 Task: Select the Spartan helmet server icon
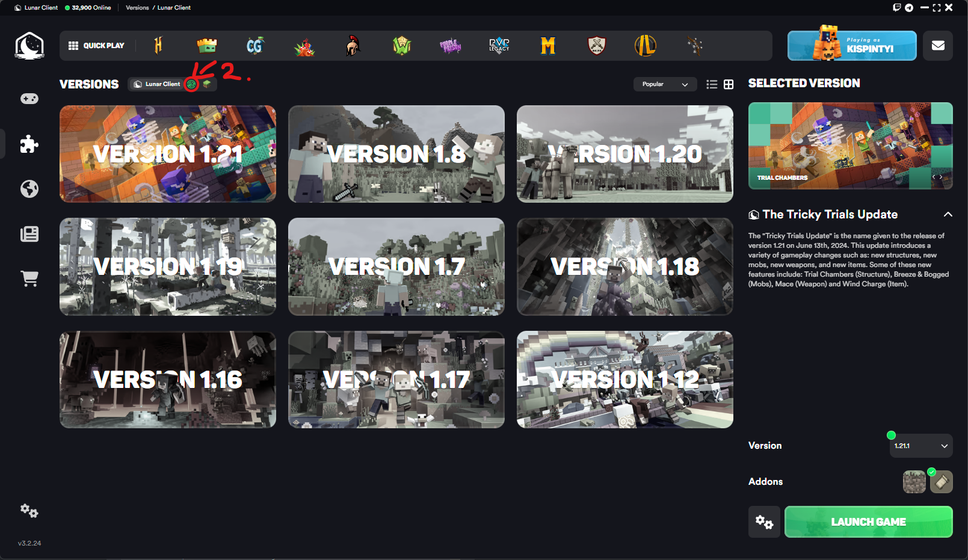click(x=353, y=46)
